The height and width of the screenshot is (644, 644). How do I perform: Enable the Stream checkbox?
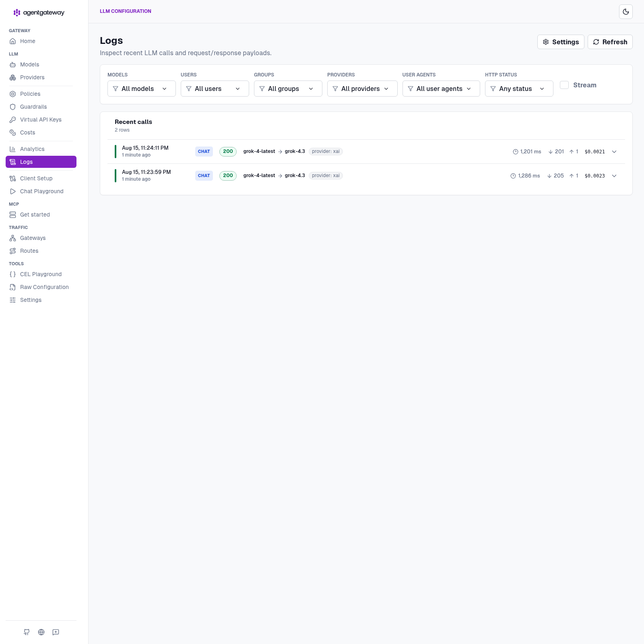click(564, 85)
